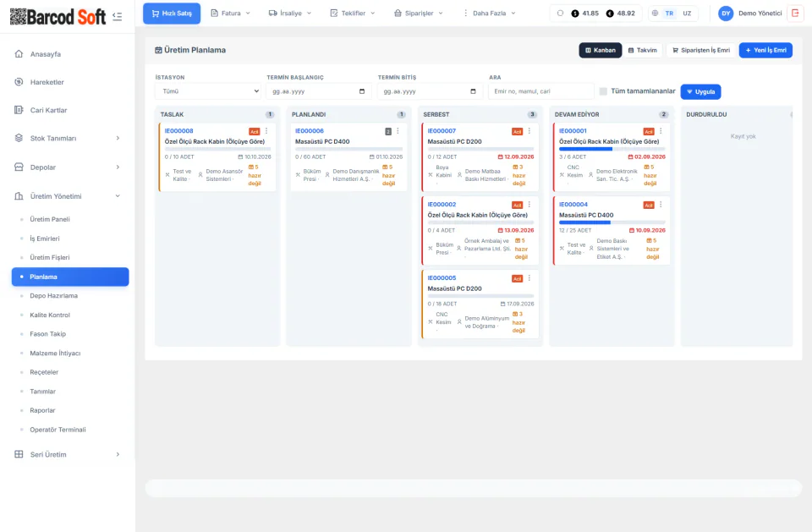The width and height of the screenshot is (812, 532).
Task: Switch language to TR
Action: (670, 13)
